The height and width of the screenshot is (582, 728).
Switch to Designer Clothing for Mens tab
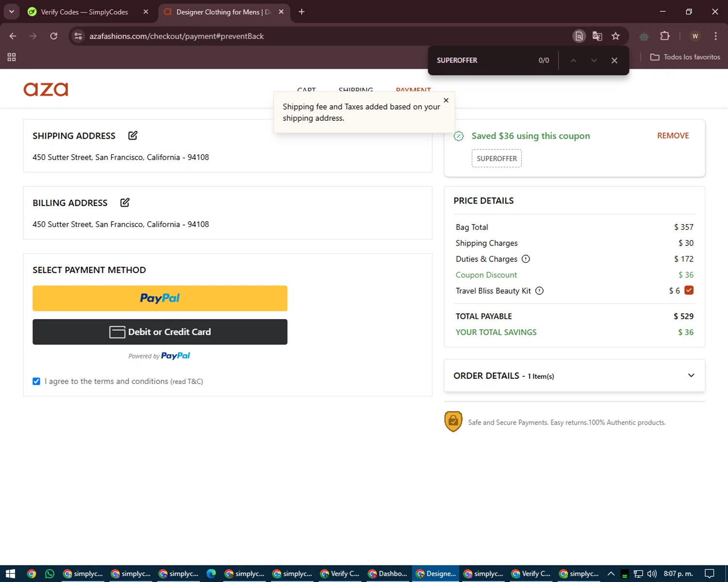point(223,12)
